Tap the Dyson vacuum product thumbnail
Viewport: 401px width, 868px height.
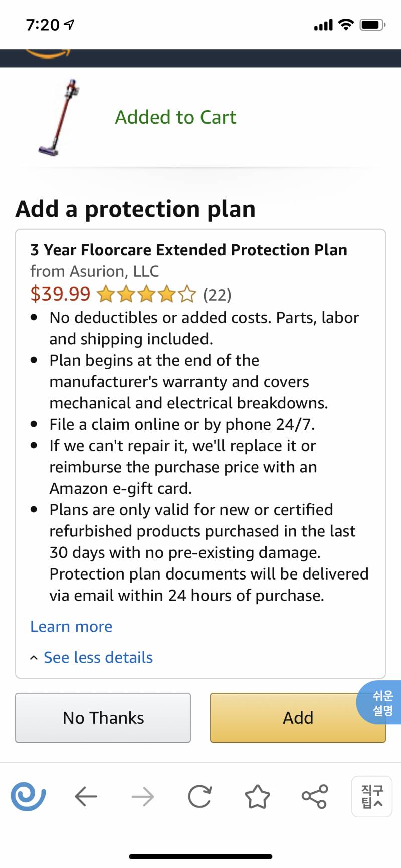pyautogui.click(x=59, y=117)
